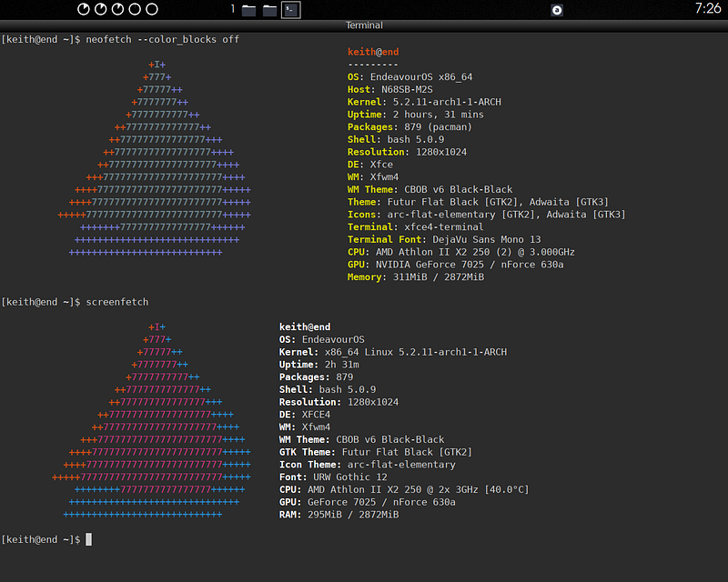This screenshot has width=728, height=582.
Task: Click the orange keith@end header in neofetch output
Action: 373,53
